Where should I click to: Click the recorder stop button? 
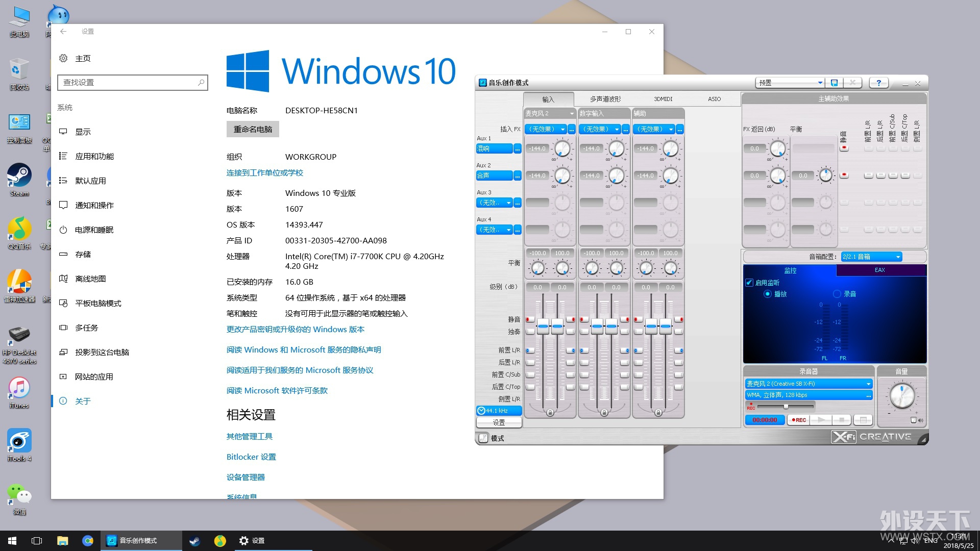click(x=842, y=420)
